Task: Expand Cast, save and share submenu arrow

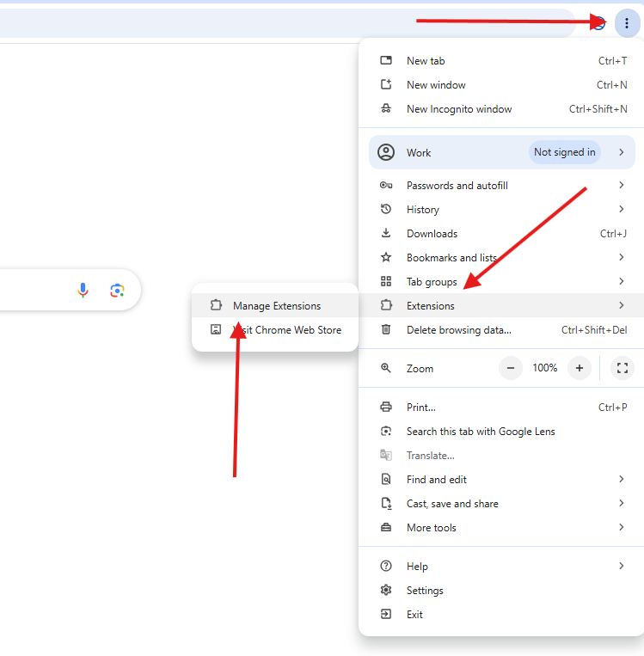Action: point(622,503)
